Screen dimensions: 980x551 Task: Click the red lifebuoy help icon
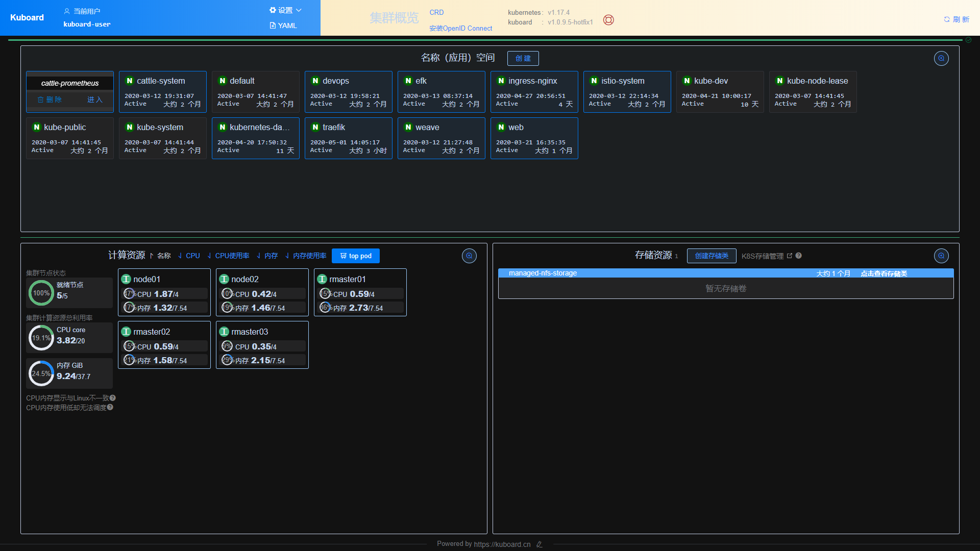[608, 20]
